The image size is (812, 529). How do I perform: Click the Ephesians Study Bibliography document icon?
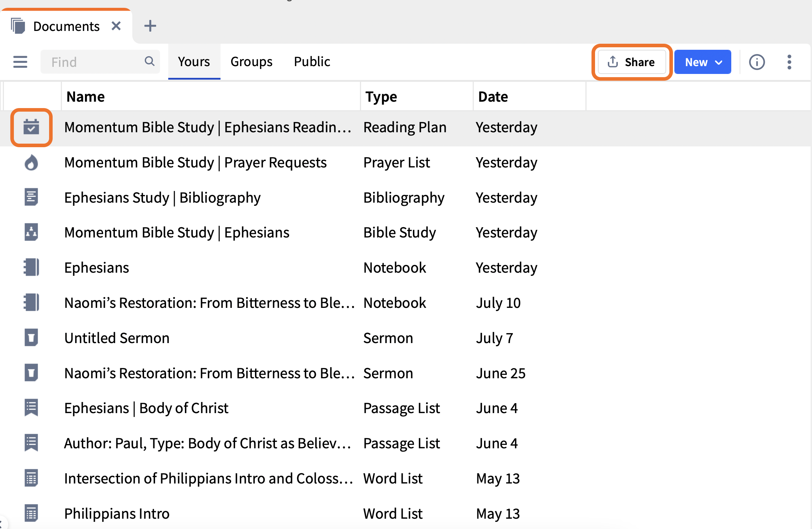[x=31, y=197]
